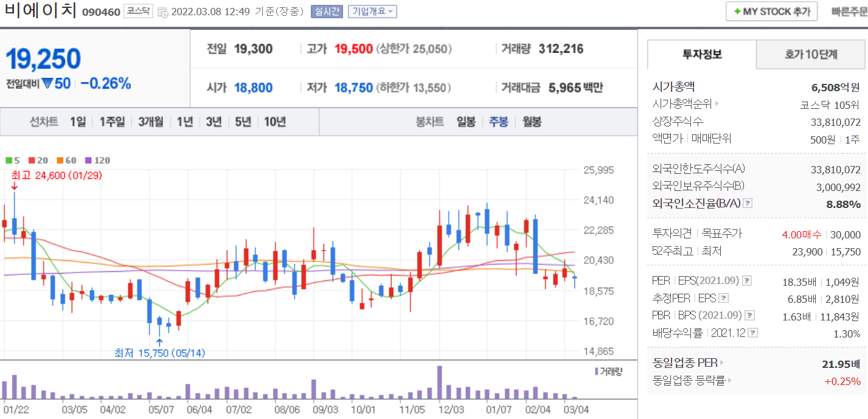Click the 최고 24,600 (01/29) chart marker
868x419 pixels.
pyautogui.click(x=57, y=175)
